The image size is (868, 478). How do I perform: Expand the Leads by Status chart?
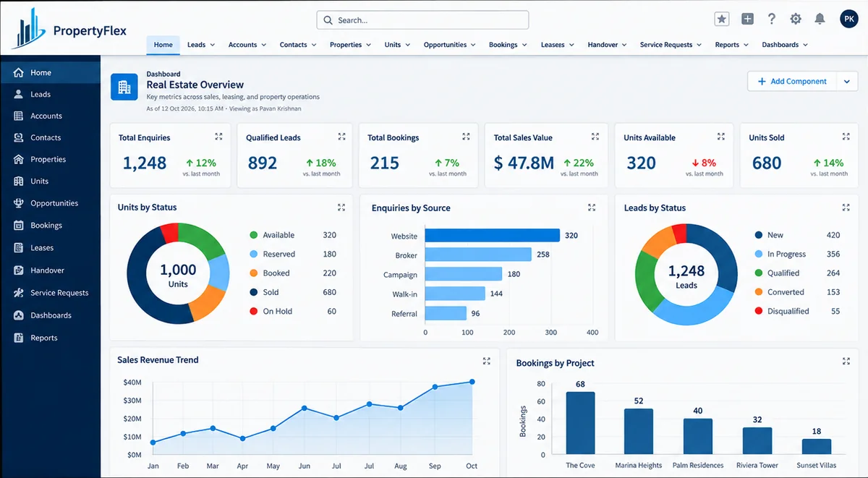(x=846, y=208)
